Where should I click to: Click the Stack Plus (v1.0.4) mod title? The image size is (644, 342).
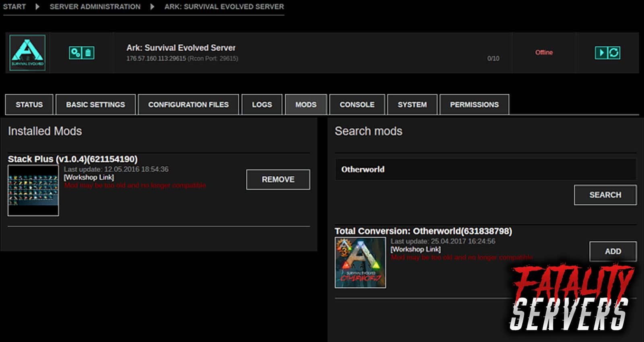point(73,159)
